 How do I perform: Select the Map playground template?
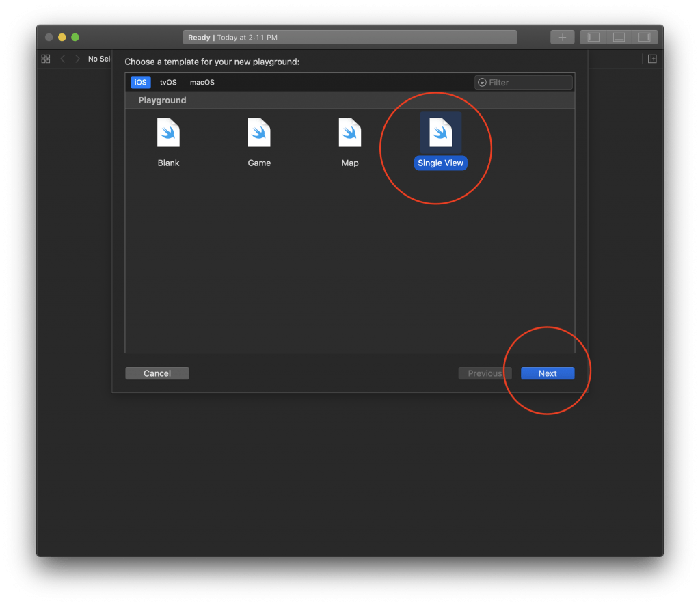pyautogui.click(x=349, y=142)
